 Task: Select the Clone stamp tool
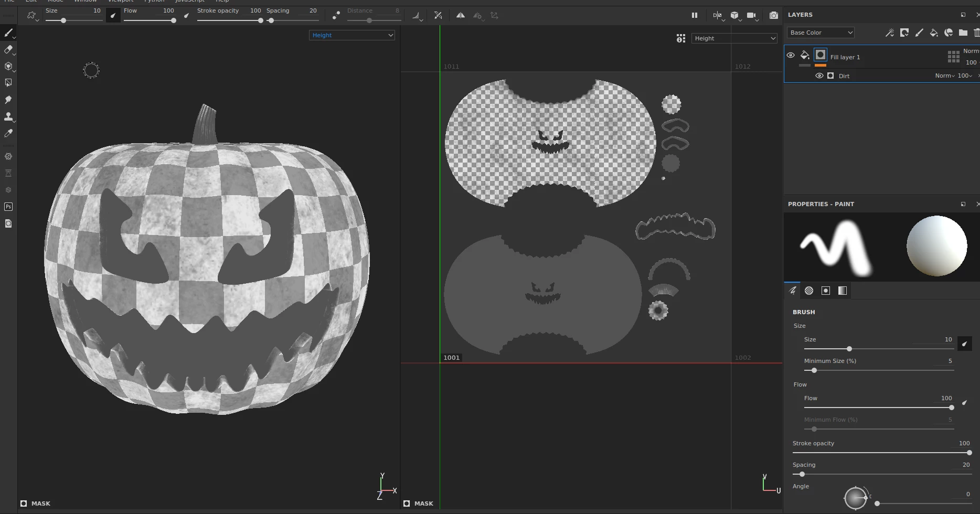(8, 116)
